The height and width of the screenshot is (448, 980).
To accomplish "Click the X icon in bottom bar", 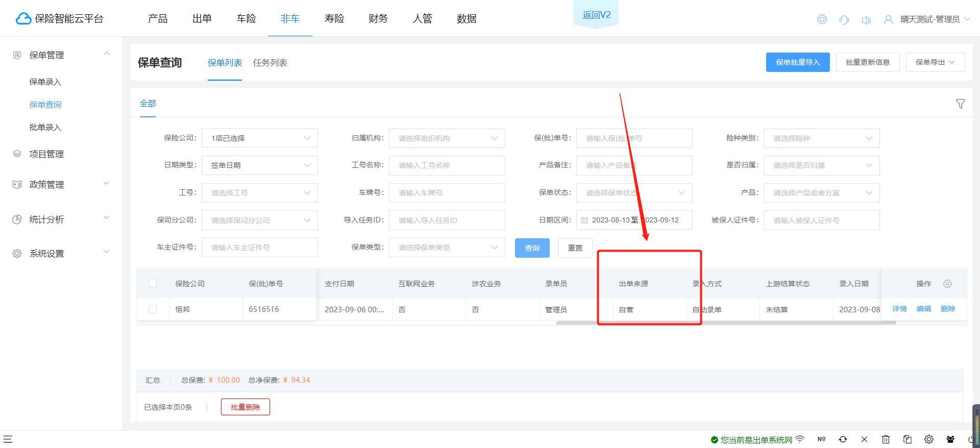I will 864,439.
